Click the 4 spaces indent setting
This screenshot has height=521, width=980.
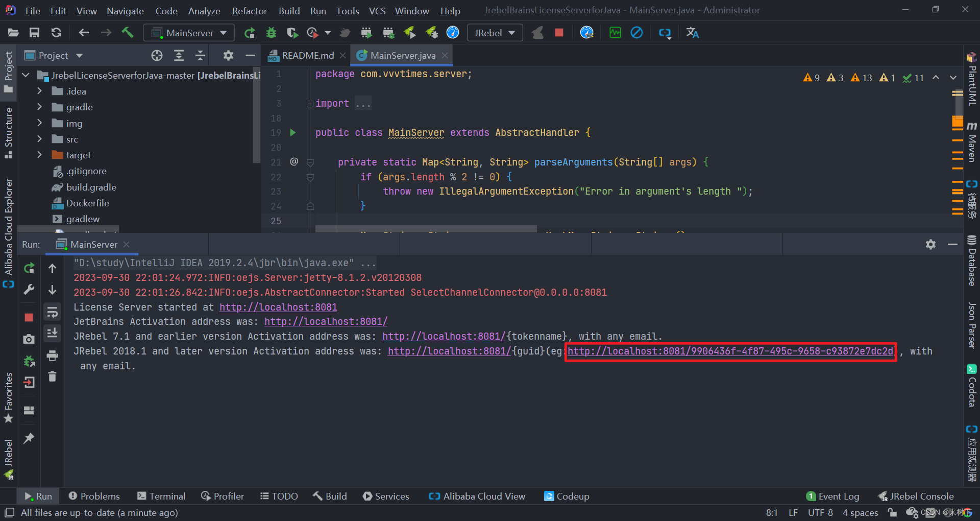tap(860, 512)
